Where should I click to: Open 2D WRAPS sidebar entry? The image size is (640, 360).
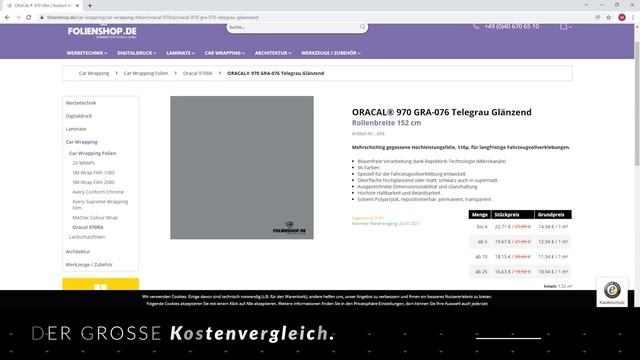point(84,163)
